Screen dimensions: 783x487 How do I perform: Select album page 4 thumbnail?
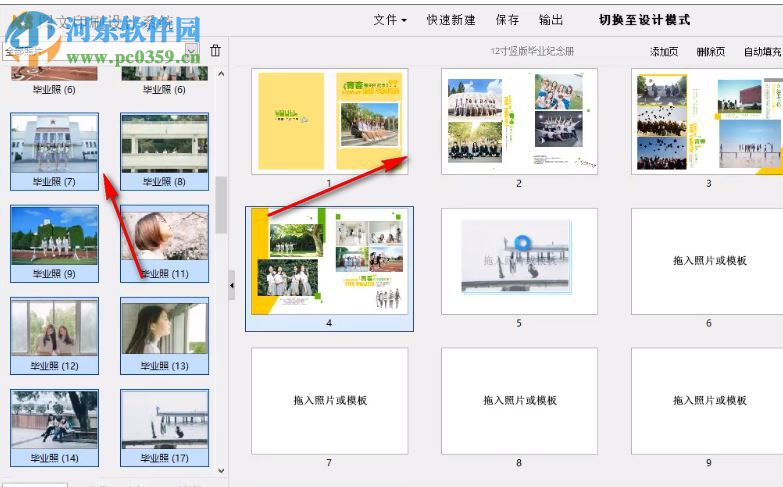330,262
